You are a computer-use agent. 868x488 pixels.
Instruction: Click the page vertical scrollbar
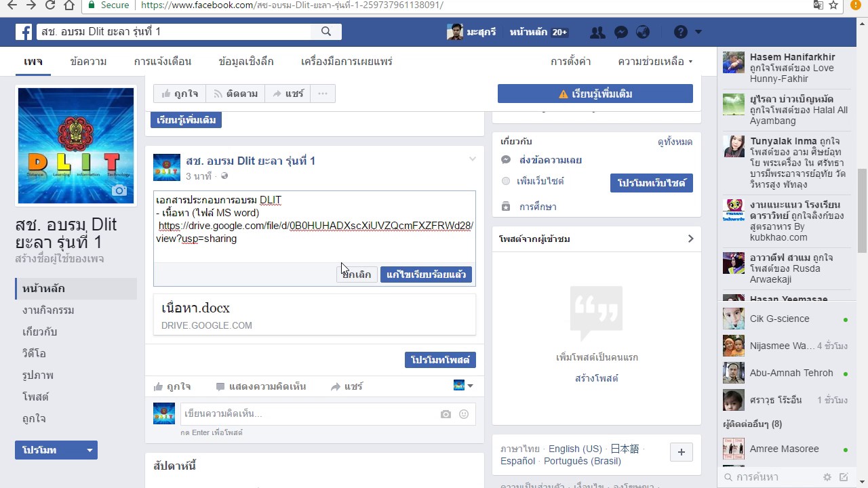(x=862, y=210)
